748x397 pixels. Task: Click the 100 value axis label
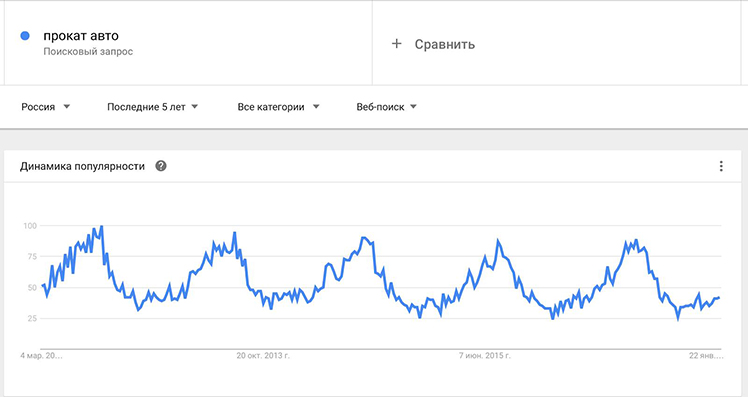30,226
